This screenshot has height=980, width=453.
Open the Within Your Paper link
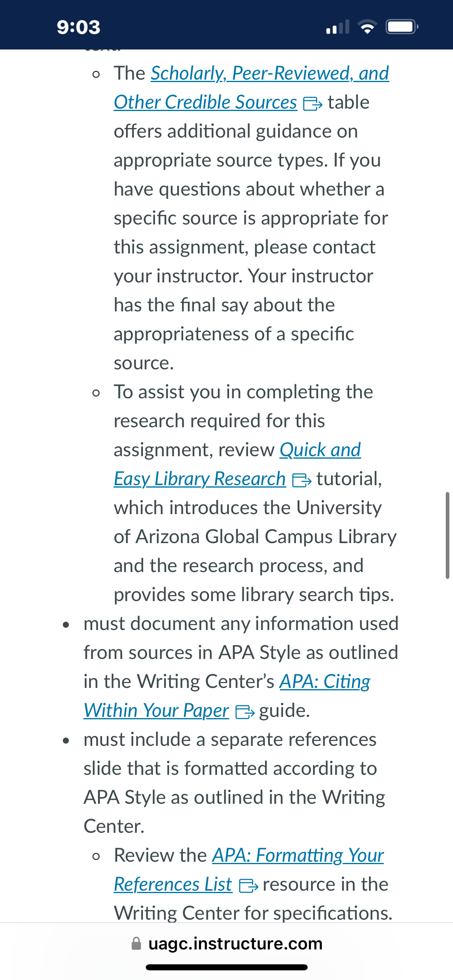click(x=156, y=711)
